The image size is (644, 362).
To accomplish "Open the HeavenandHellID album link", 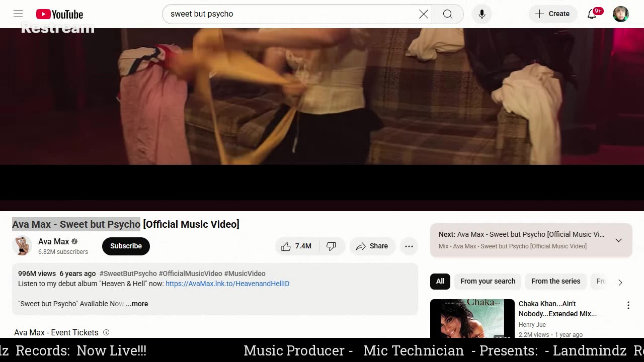I will point(227,284).
